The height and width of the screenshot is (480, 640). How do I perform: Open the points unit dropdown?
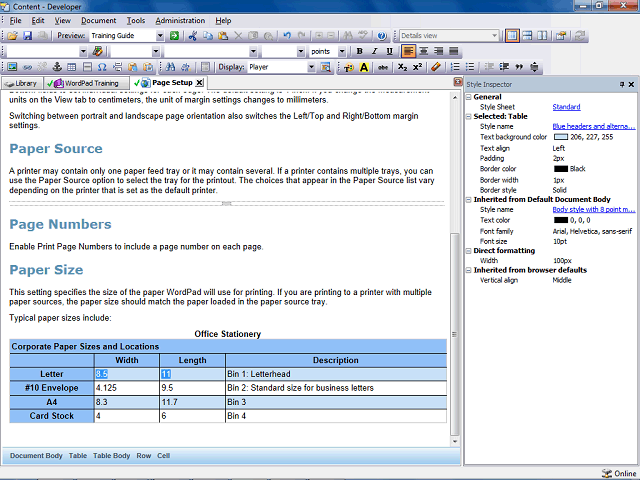[342, 51]
